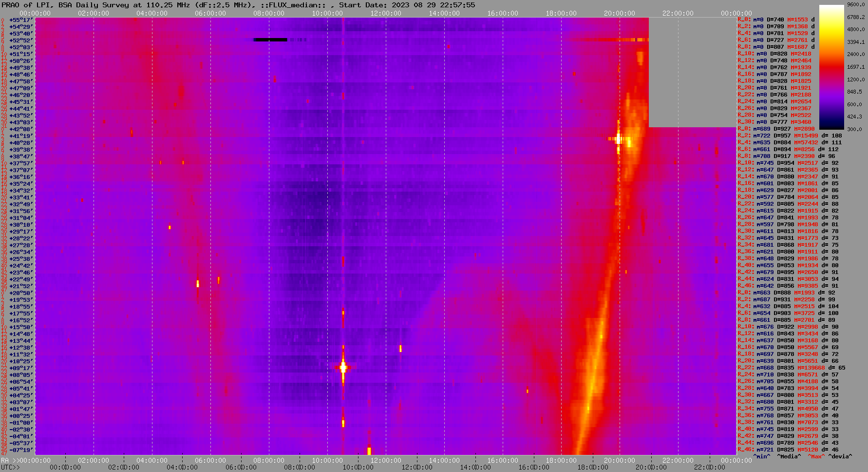
Task: Click the declination label '+09°17''
Action: pyautogui.click(x=21, y=368)
